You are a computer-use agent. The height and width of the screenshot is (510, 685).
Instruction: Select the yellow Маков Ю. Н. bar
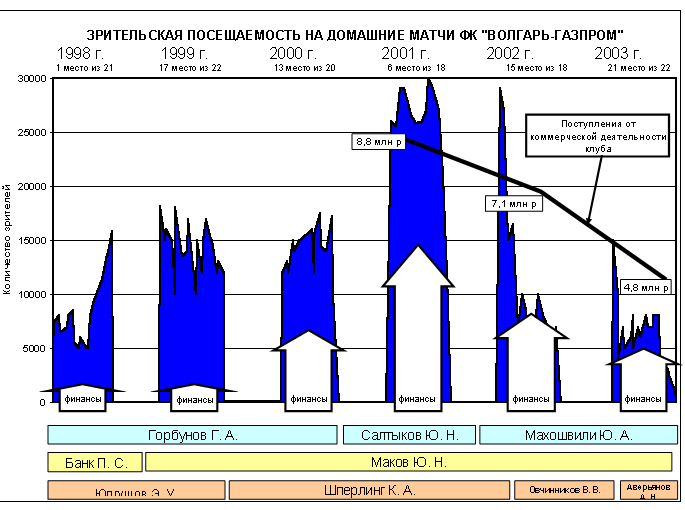tap(410, 462)
